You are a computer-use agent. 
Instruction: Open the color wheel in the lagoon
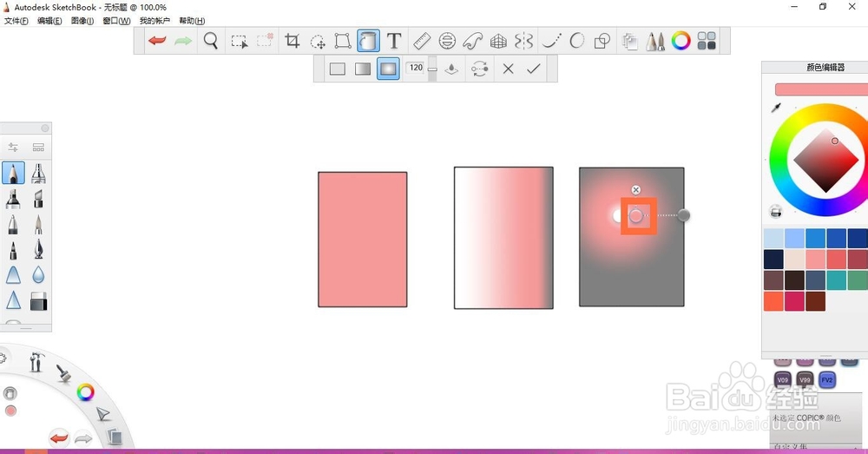tap(85, 392)
